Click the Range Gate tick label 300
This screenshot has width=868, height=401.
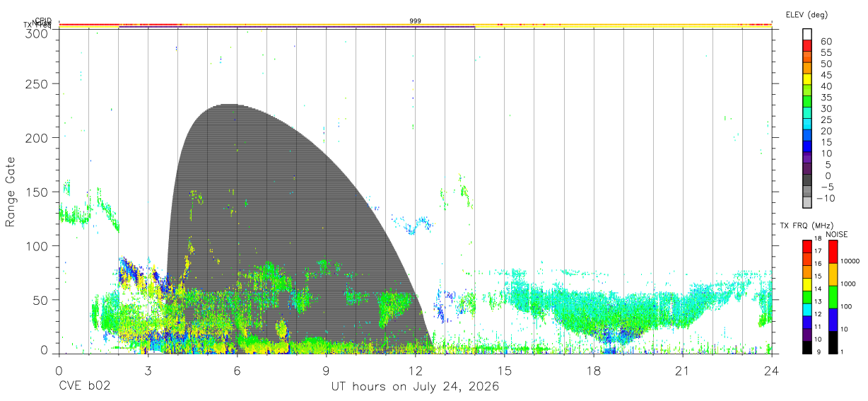tap(37, 33)
